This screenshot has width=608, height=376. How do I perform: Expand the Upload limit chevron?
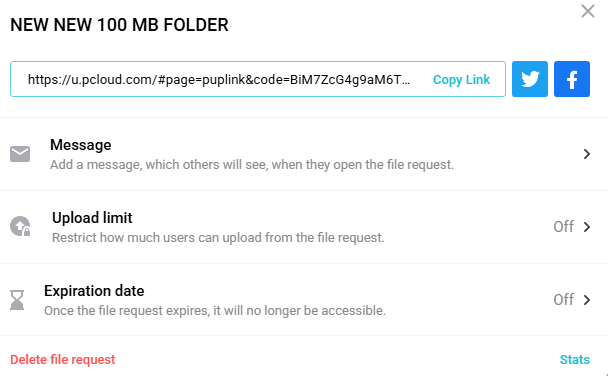pos(587,227)
